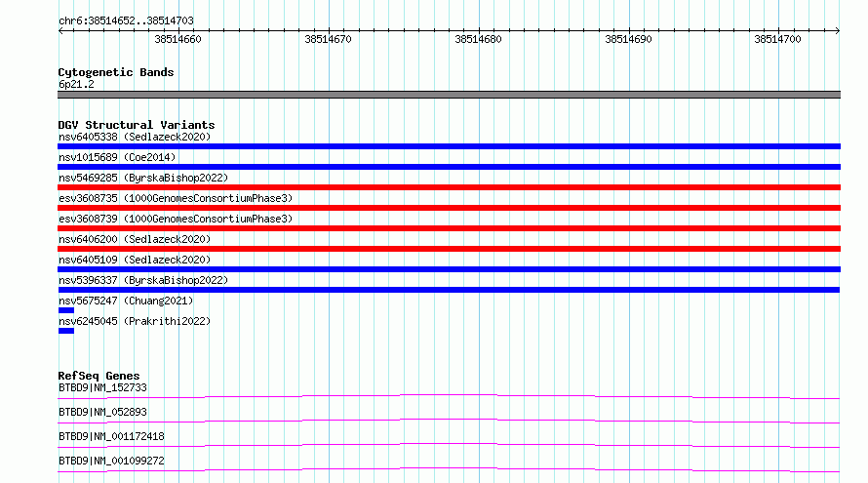
Task: Click the left arrow end of the ruler
Action: 60,30
